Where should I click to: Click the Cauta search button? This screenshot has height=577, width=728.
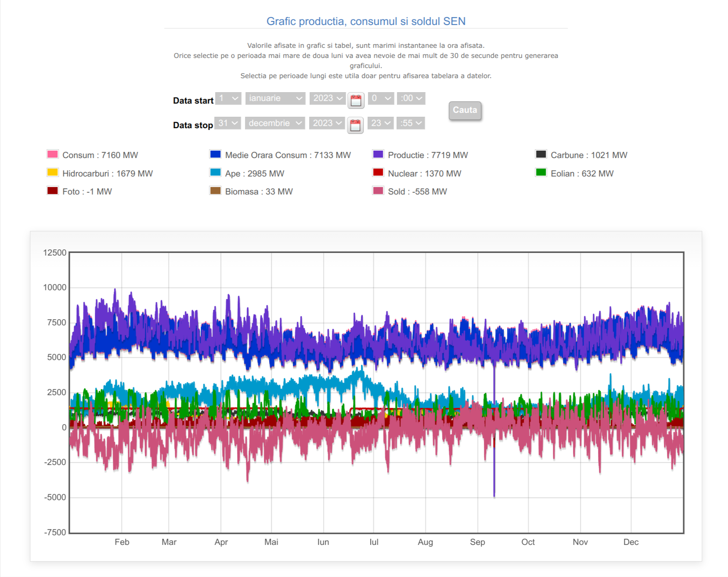(x=465, y=110)
